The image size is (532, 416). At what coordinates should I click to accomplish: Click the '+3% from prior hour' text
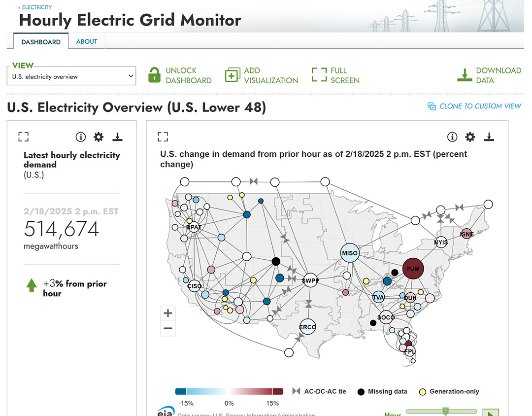click(75, 288)
